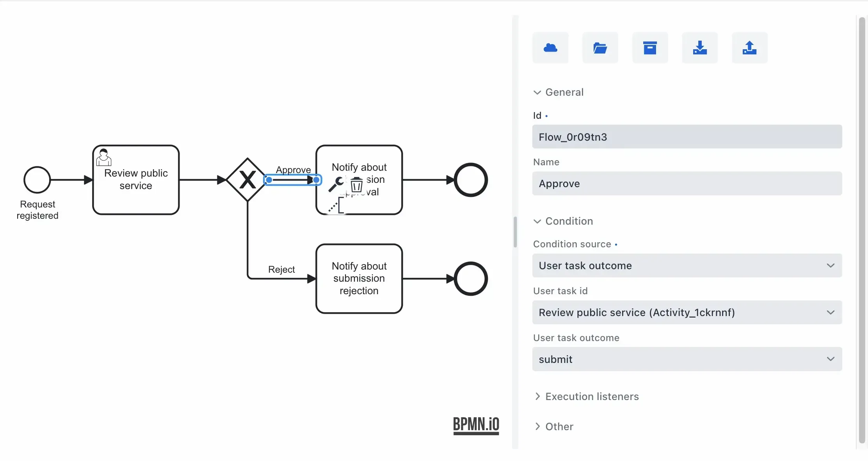
Task: Click the BPMN.io logo
Action: 476,425
